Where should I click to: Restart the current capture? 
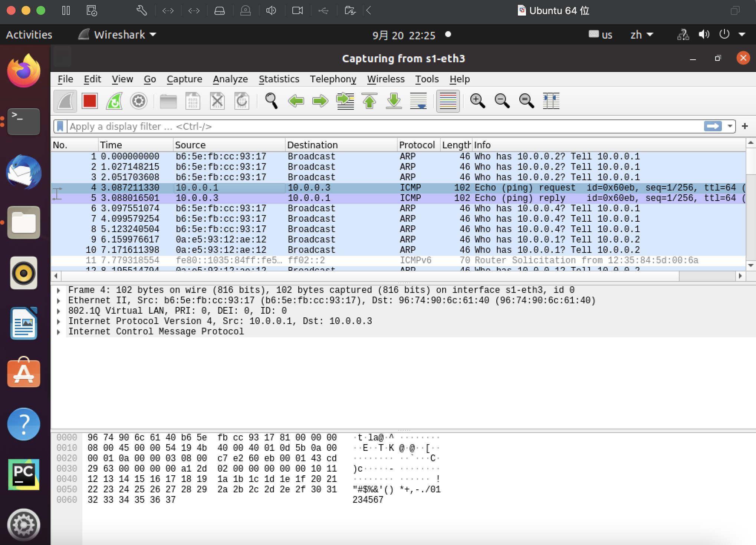(114, 101)
